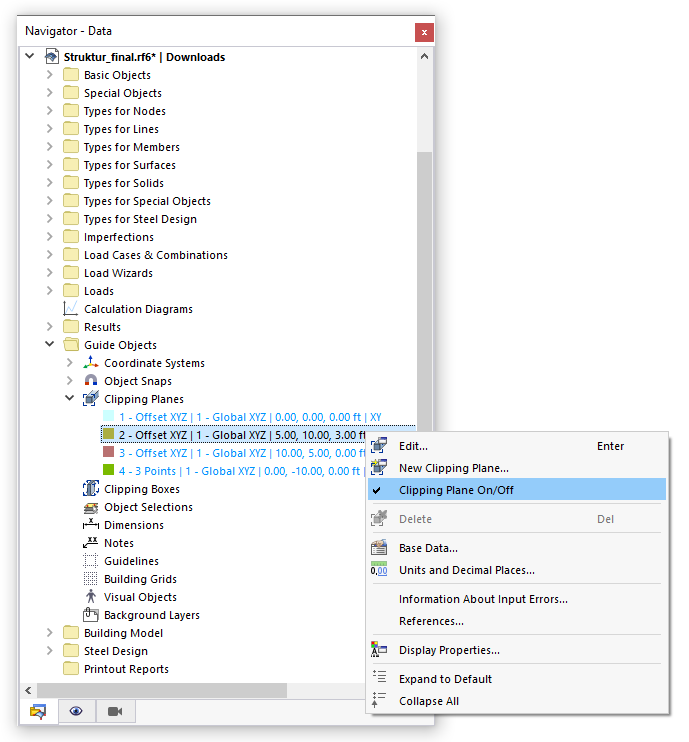This screenshot has width=689, height=742.
Task: Switch to the Display eye tab
Action: coord(76,711)
